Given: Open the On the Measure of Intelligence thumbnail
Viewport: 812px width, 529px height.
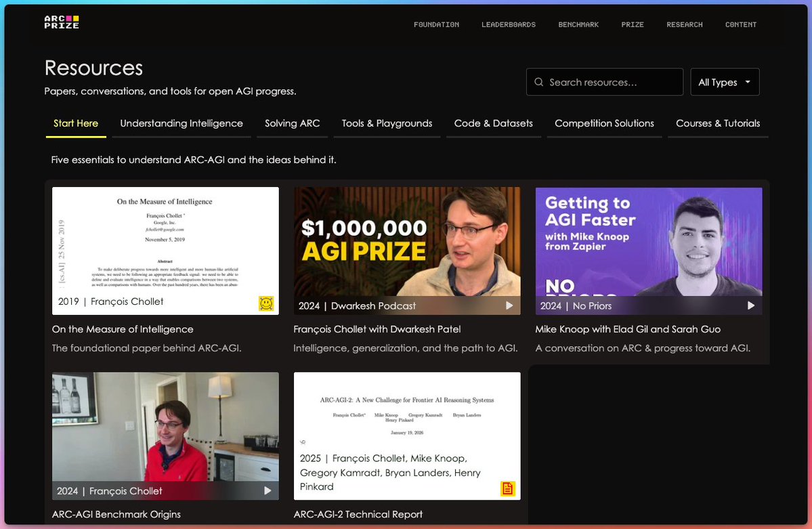Looking at the screenshot, I should coord(165,251).
